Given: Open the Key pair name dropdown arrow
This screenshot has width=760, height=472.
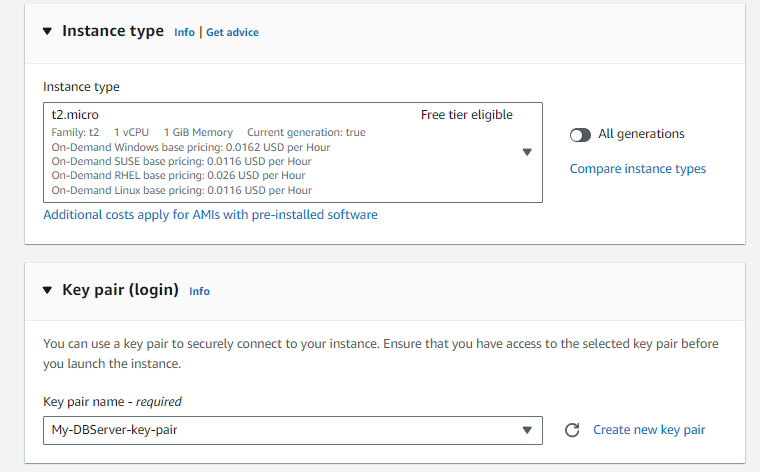Looking at the screenshot, I should [527, 430].
